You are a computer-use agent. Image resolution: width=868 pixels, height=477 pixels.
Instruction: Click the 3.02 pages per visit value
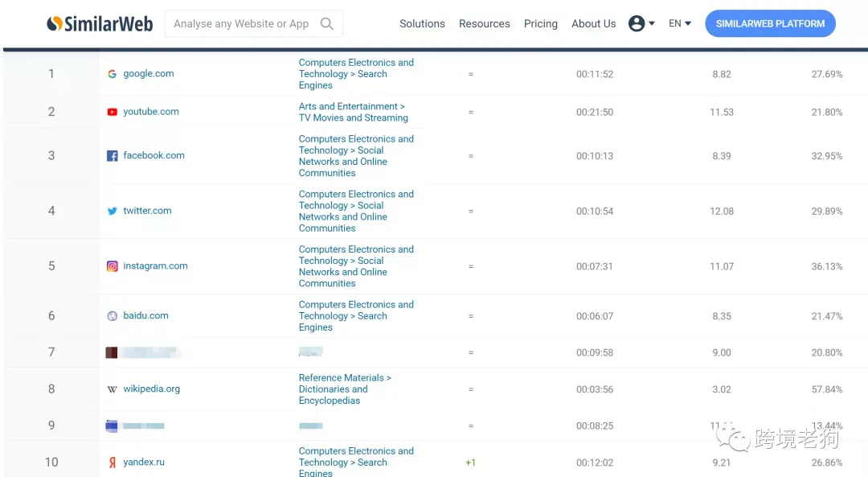pyautogui.click(x=722, y=390)
